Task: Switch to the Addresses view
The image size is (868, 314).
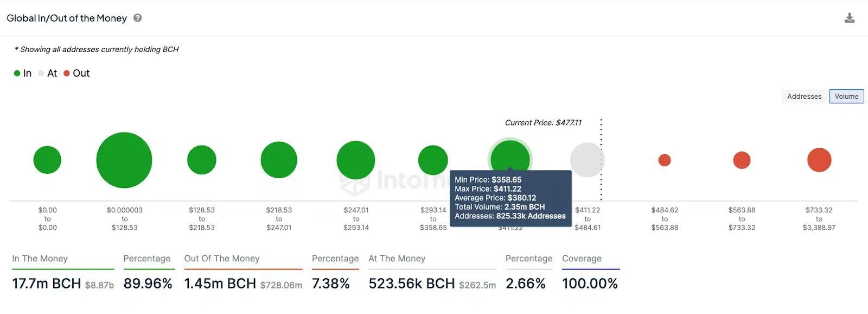Action: point(805,96)
